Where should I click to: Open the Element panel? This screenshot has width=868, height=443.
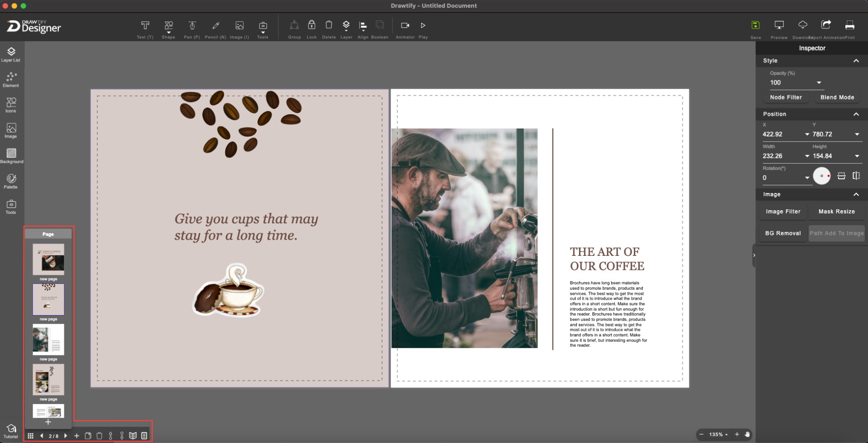point(11,80)
